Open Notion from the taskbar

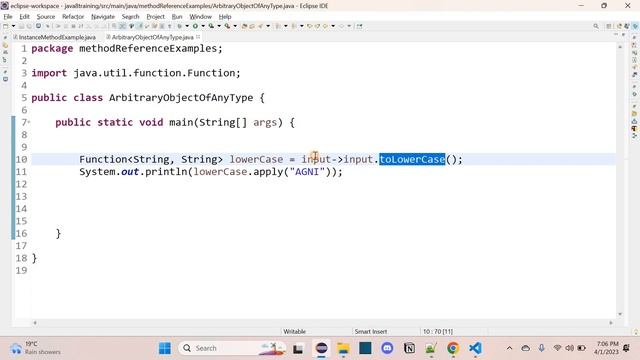click(x=409, y=348)
